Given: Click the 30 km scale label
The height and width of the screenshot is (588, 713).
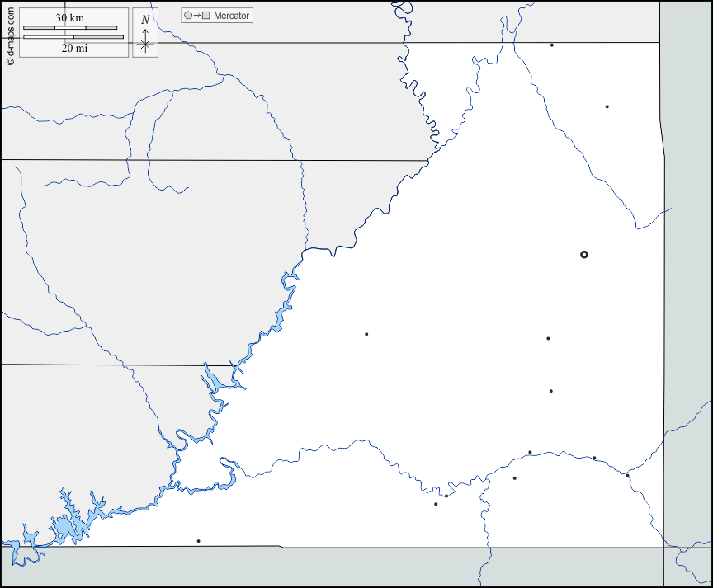Looking at the screenshot, I should click(x=70, y=17).
